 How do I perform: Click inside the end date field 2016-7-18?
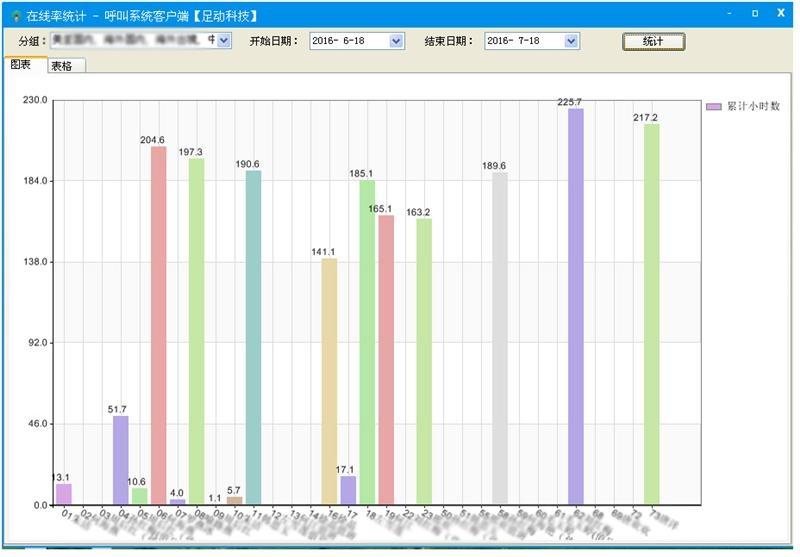point(523,41)
